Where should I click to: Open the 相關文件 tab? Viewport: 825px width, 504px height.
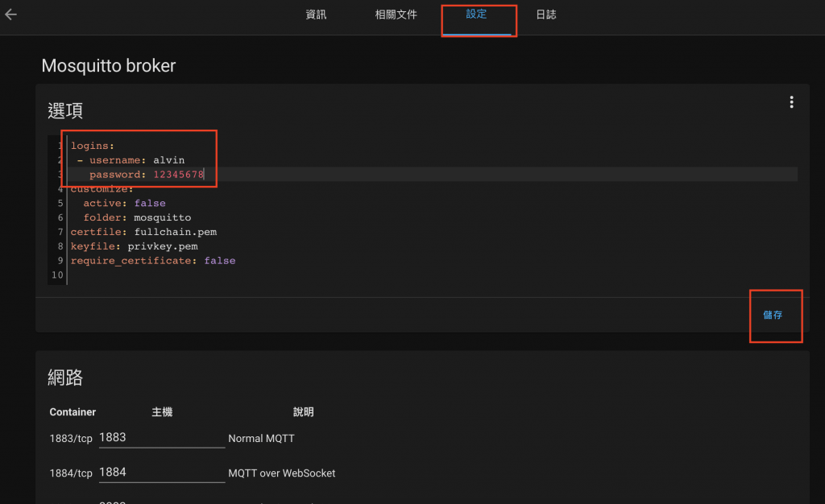[x=396, y=14]
